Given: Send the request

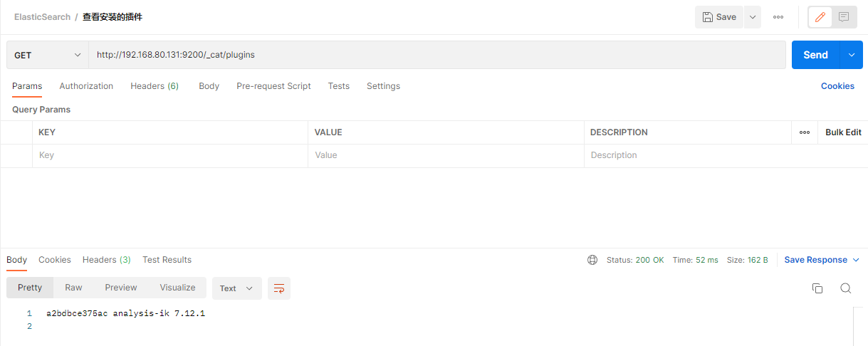Looking at the screenshot, I should (x=816, y=55).
